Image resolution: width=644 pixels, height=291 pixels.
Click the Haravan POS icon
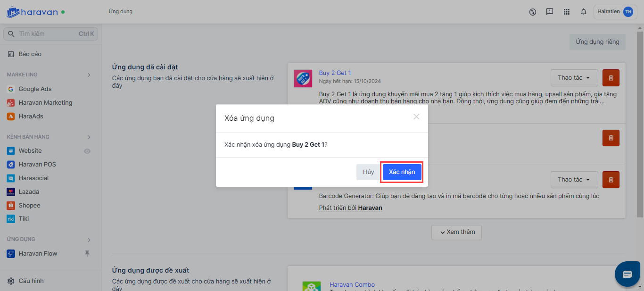tap(10, 165)
